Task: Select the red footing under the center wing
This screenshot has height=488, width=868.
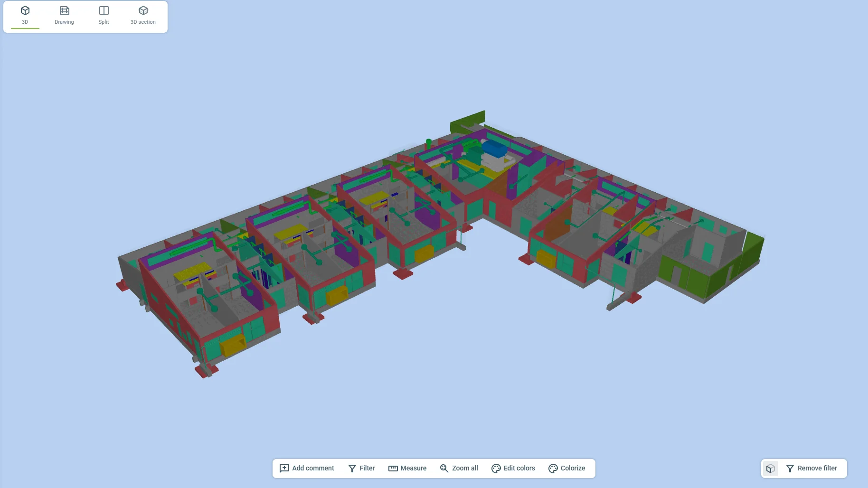Action: click(403, 274)
